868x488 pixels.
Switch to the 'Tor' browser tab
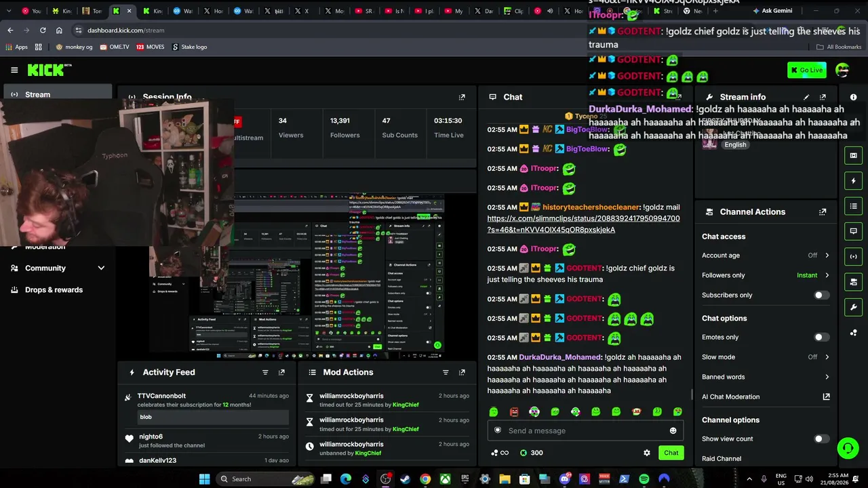(92, 11)
